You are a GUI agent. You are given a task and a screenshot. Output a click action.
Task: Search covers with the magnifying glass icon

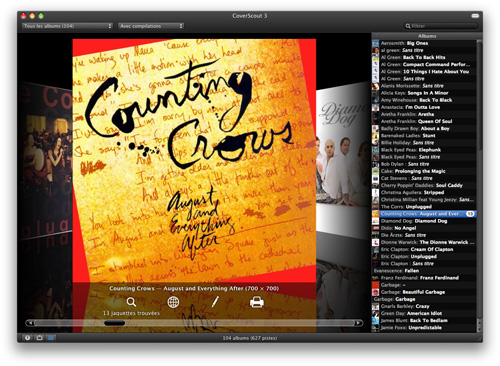coord(131,302)
